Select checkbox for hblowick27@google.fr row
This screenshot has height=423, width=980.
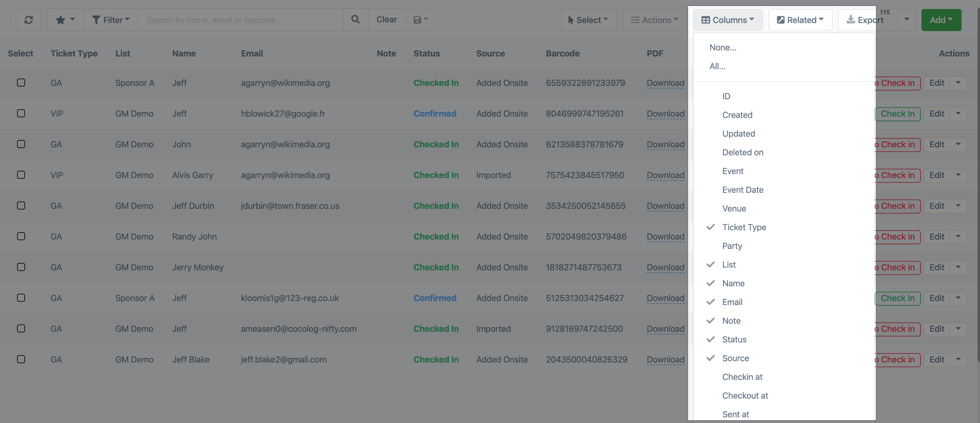coord(21,113)
